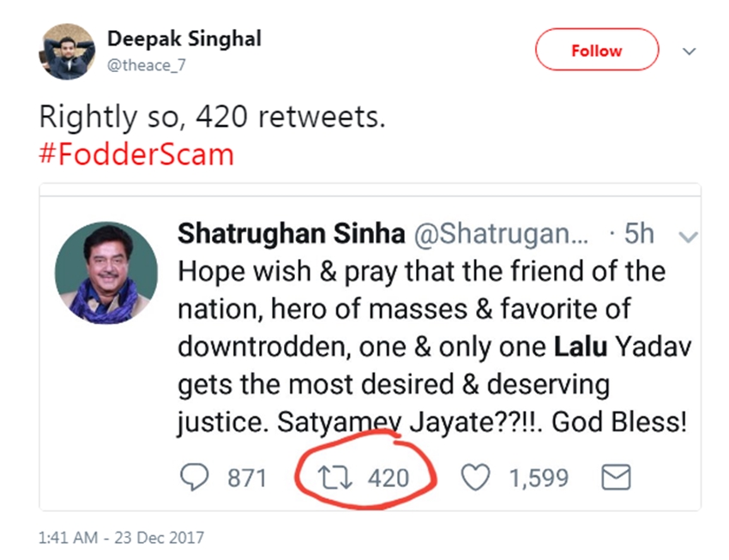Open the #FodderScam hashtag
This screenshot has height=560, width=729.
(137, 155)
